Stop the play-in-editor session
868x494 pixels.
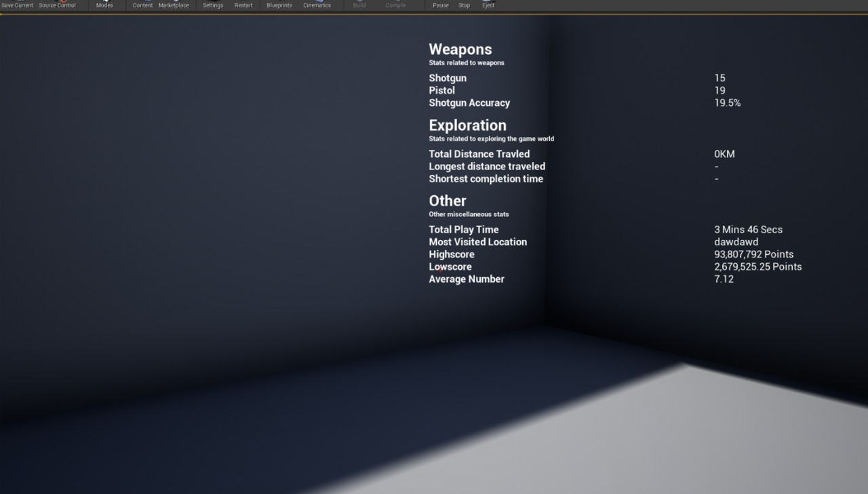[464, 5]
